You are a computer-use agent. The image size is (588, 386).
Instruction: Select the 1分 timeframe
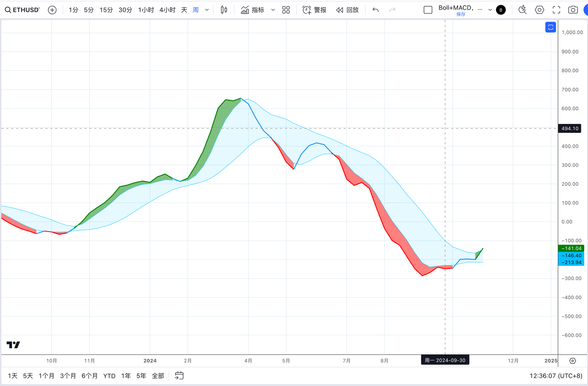click(73, 10)
